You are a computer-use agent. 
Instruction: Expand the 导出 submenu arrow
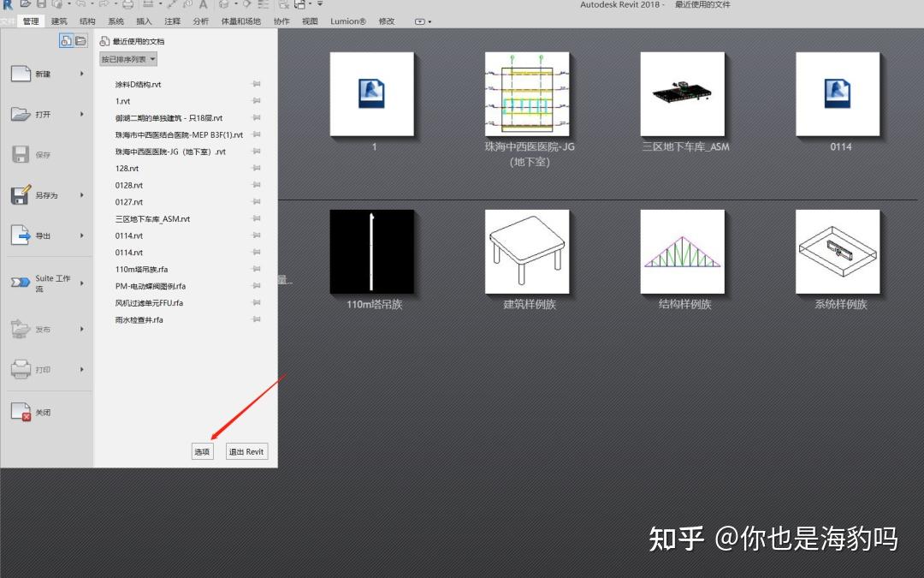click(x=82, y=235)
